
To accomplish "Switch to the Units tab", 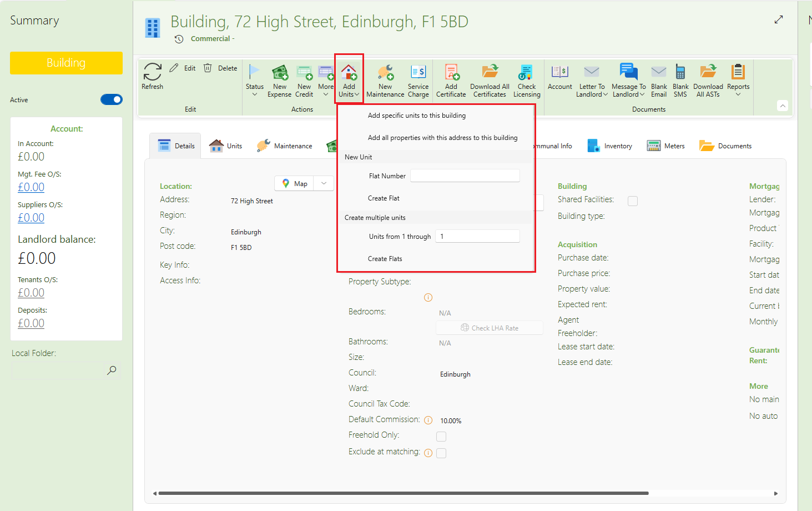I will [x=225, y=146].
